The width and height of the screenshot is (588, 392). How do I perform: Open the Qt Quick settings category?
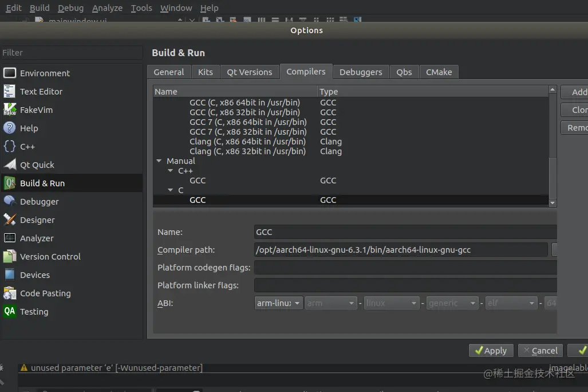click(71, 165)
